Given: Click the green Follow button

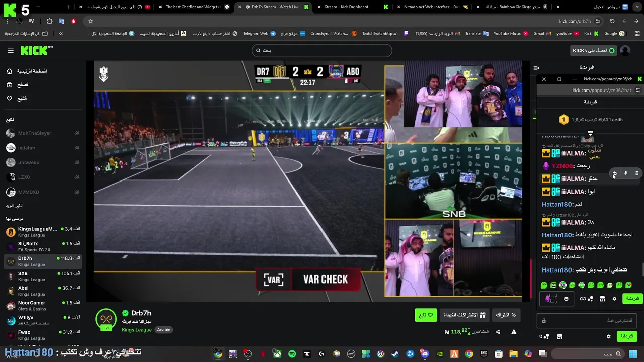Looking at the screenshot, I should (426, 315).
